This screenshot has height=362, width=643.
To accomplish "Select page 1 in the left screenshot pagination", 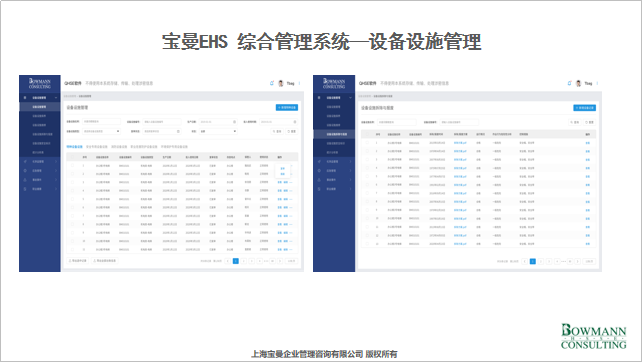I will click(x=236, y=261).
